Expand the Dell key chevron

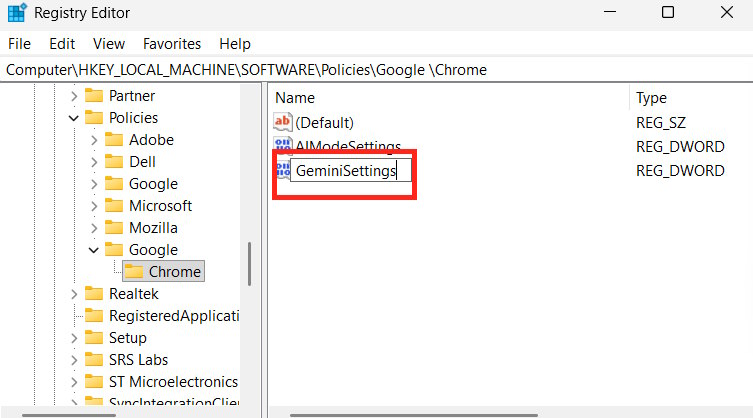click(x=94, y=162)
